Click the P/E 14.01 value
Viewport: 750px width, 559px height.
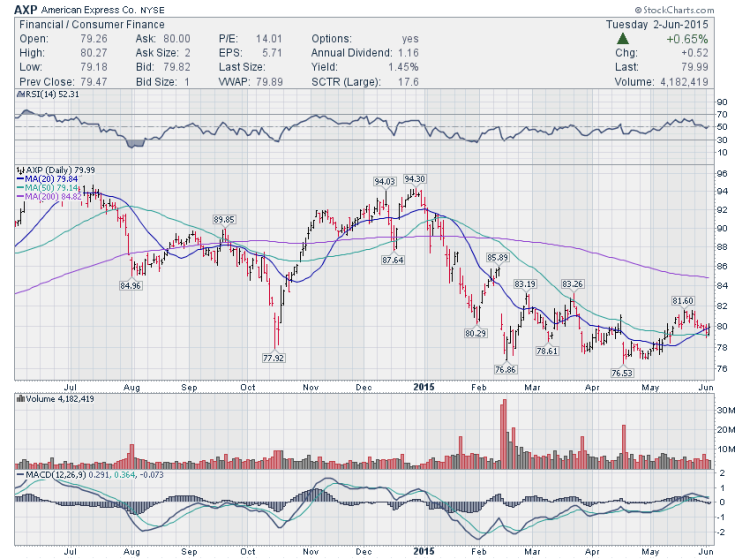click(269, 39)
